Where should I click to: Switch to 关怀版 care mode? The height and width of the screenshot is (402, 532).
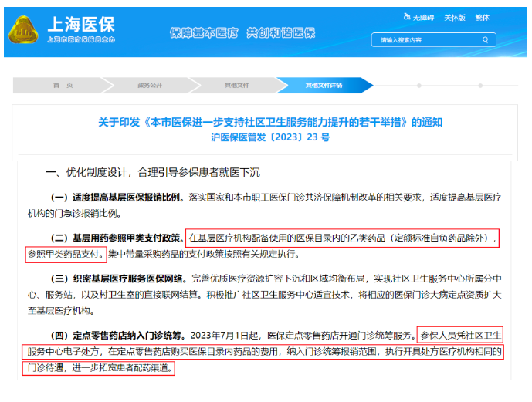[x=454, y=17]
